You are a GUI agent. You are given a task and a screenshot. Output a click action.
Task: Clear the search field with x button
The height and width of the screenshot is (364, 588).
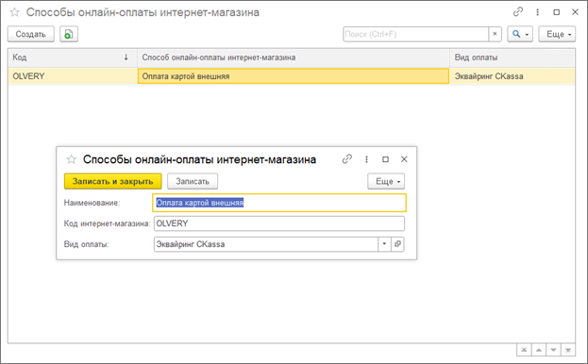coord(495,34)
